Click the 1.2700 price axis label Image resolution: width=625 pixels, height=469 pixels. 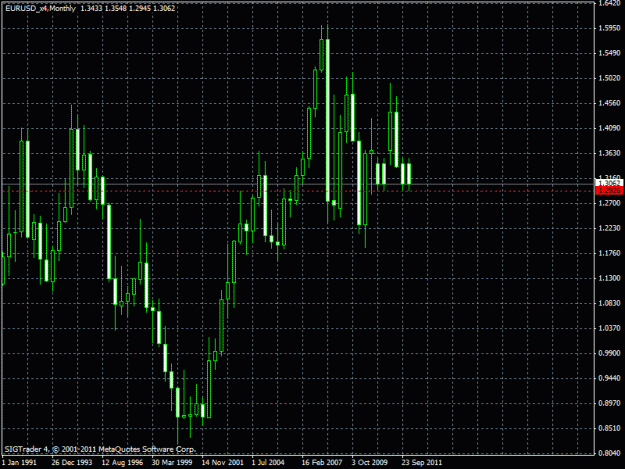(610, 203)
